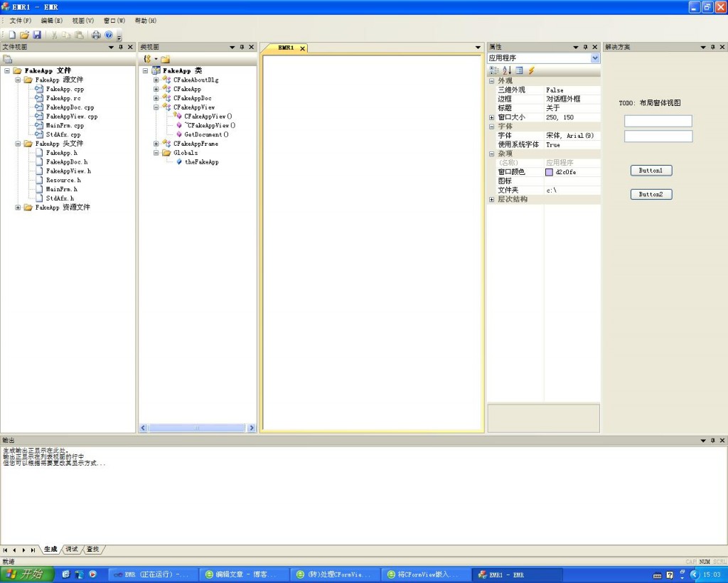Image resolution: width=728 pixels, height=583 pixels.
Task: Select the GetDocument() method in the class tree
Action: coord(206,134)
